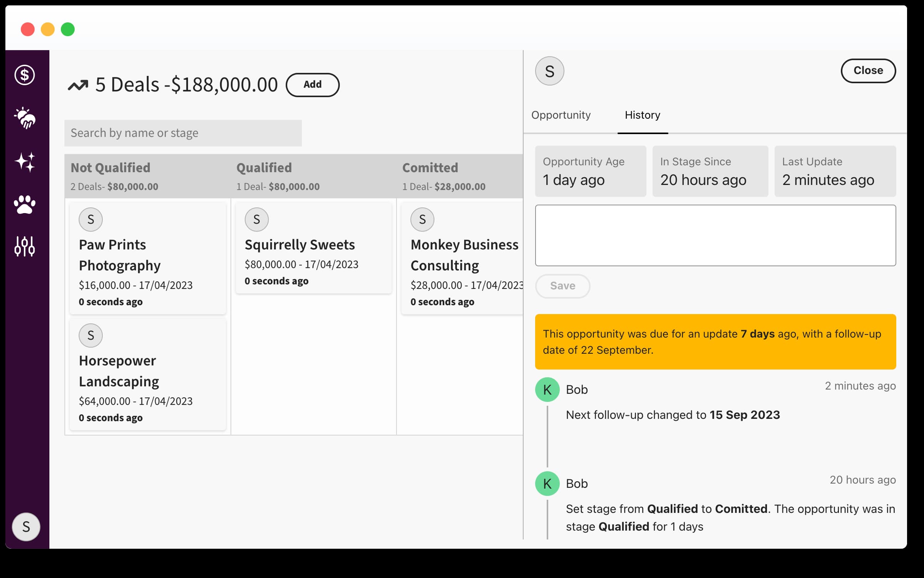
Task: Click the Opportunity Age stat tile
Action: pyautogui.click(x=590, y=171)
